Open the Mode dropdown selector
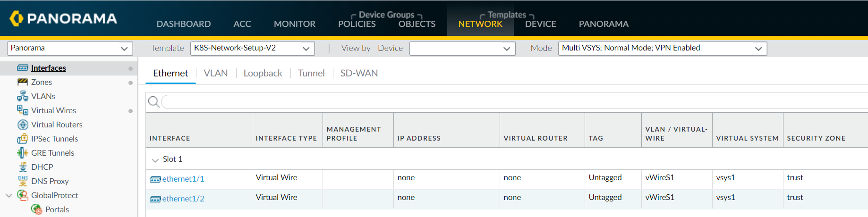This screenshot has width=868, height=217. [x=662, y=48]
